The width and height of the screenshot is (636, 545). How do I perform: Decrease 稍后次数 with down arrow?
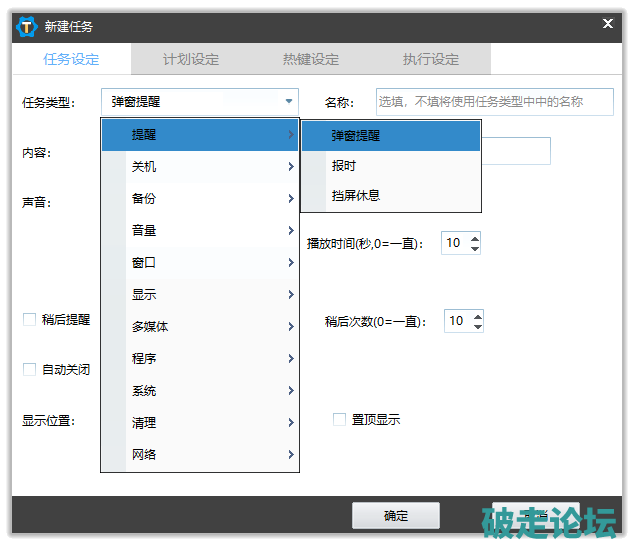point(478,326)
